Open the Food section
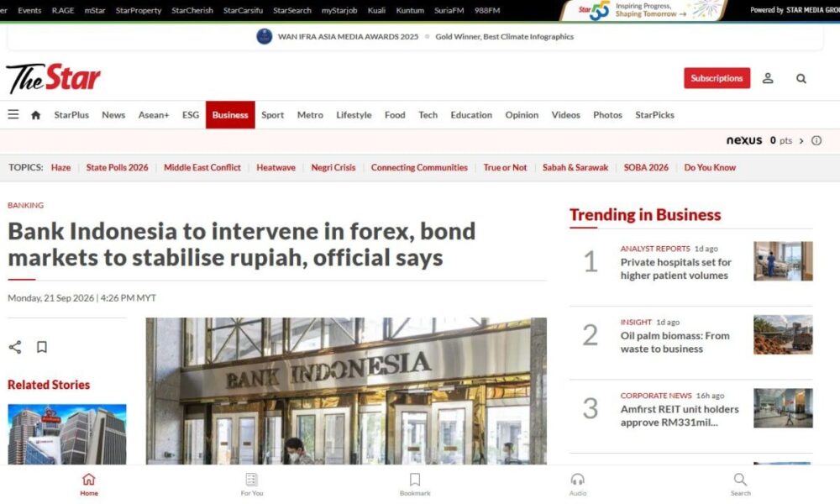Screen dimensions: 840x504 [x=395, y=114]
